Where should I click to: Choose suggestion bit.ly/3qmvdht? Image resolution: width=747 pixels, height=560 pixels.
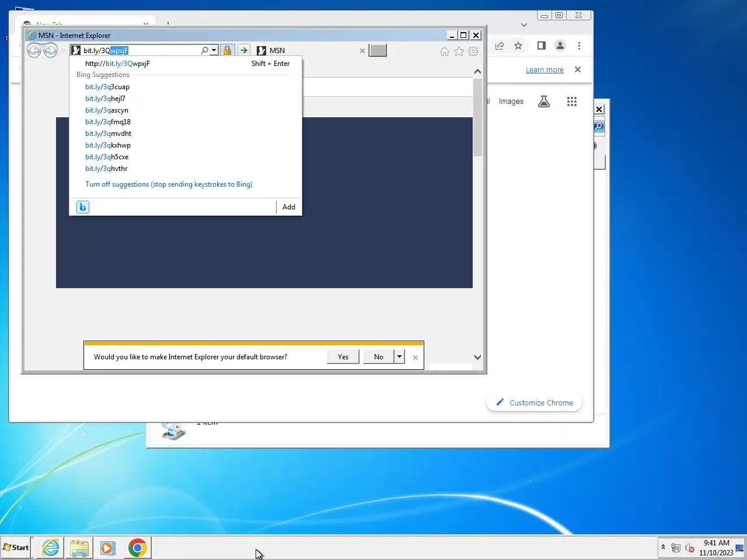109,134
